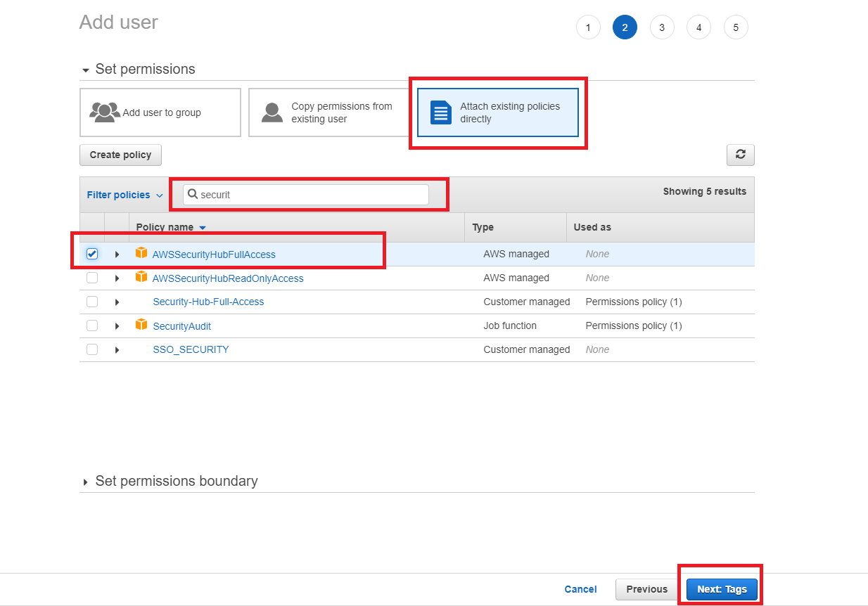Click the magnifier icon in the search box
This screenshot has width=868, height=606.
click(193, 194)
